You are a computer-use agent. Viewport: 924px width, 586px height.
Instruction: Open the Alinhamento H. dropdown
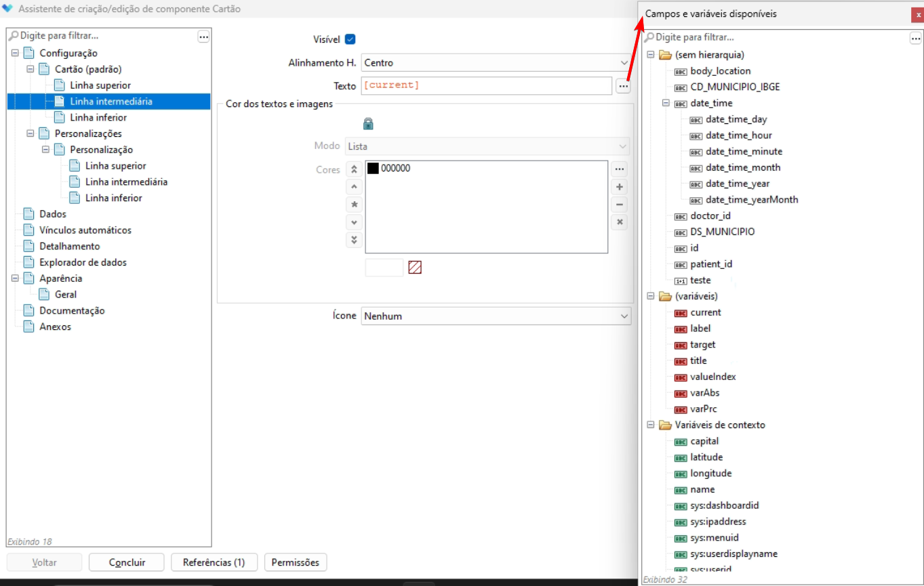(x=495, y=63)
